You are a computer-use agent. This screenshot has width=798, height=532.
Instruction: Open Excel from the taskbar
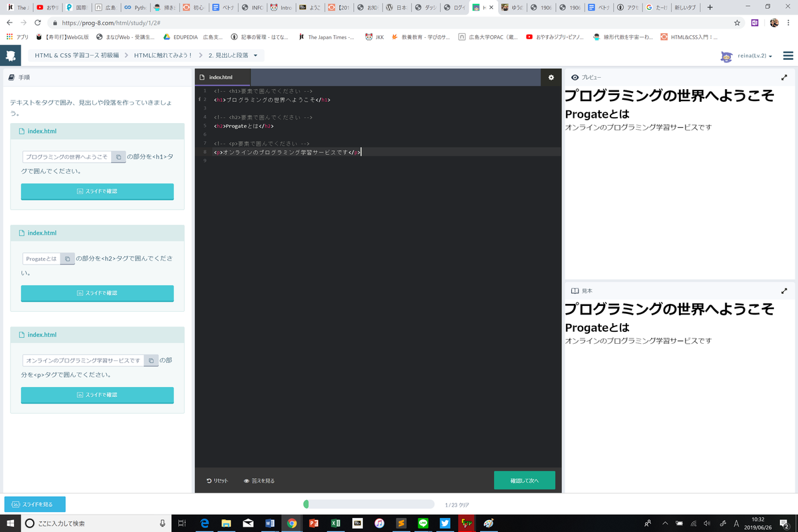335,523
